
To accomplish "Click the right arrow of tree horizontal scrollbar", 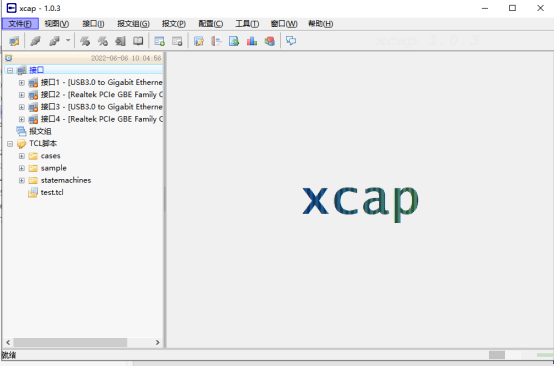I will tap(158, 342).
